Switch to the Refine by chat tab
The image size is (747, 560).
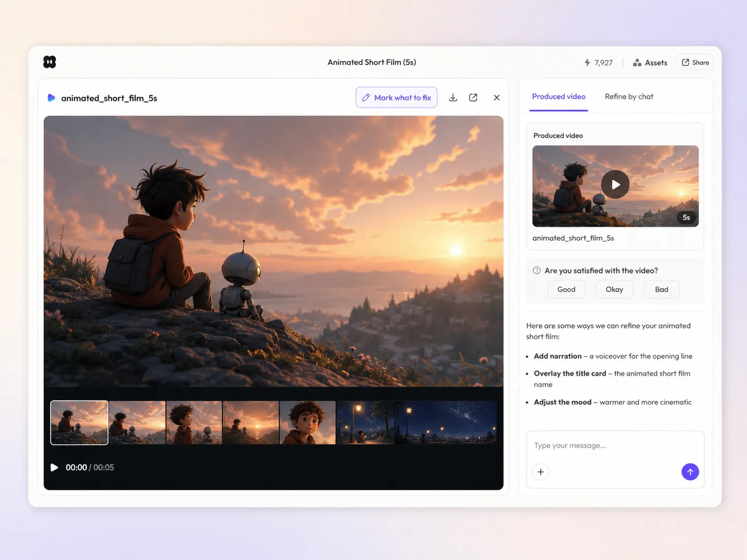click(x=629, y=96)
